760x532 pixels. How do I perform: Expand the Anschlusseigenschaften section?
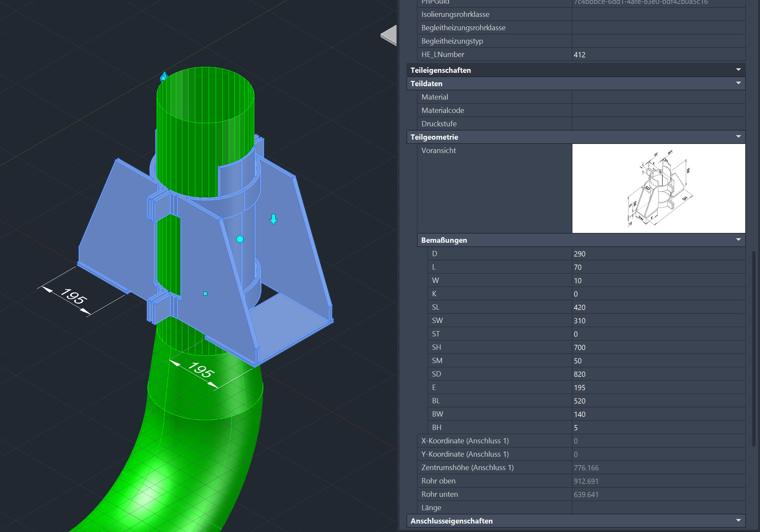coord(738,520)
